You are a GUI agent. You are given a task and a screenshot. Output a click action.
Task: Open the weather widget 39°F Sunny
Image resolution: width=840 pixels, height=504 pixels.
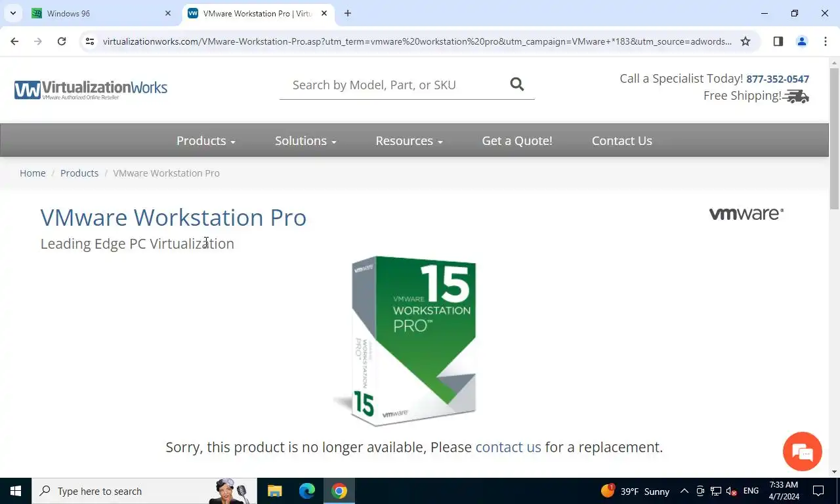(635, 491)
